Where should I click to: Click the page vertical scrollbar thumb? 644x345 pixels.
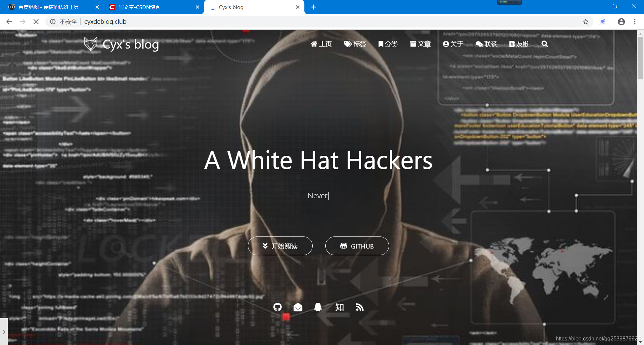(x=640, y=58)
